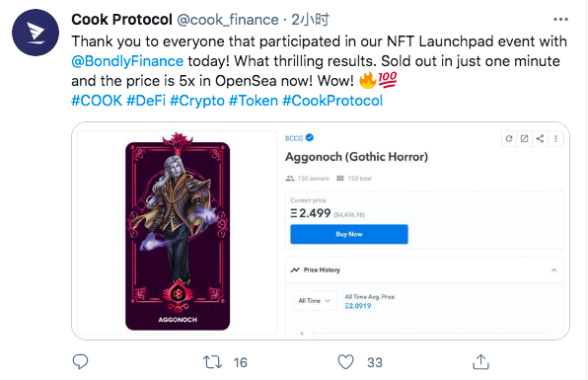Open the Cook Protocol profile avatar
The height and width of the screenshot is (380, 588).
[x=36, y=33]
